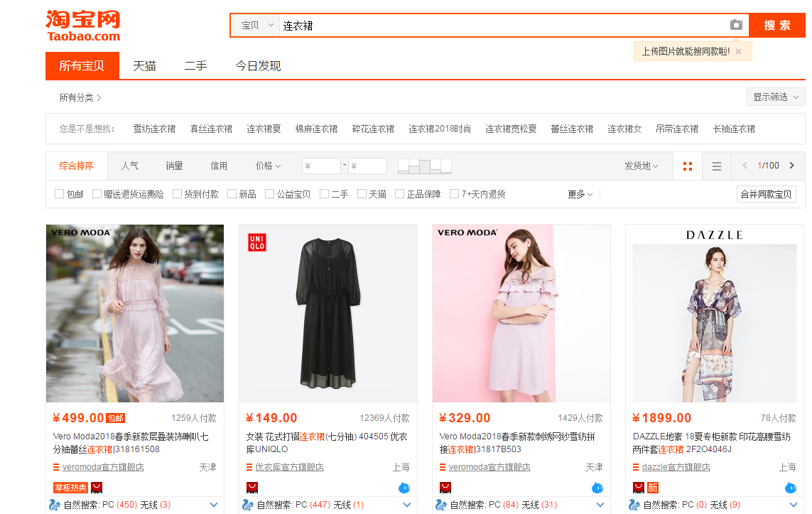Click the 合并同款宝贝 button
The width and height of the screenshot is (812, 514).
(x=767, y=194)
